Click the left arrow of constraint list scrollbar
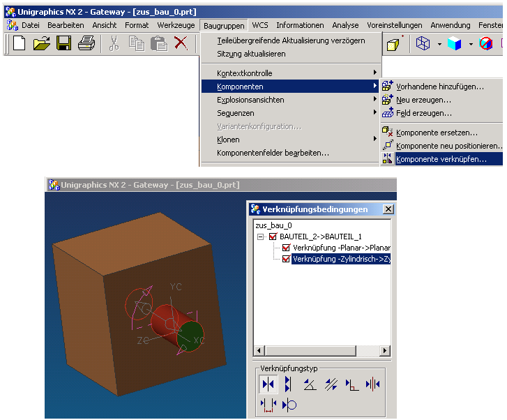 pyautogui.click(x=259, y=350)
